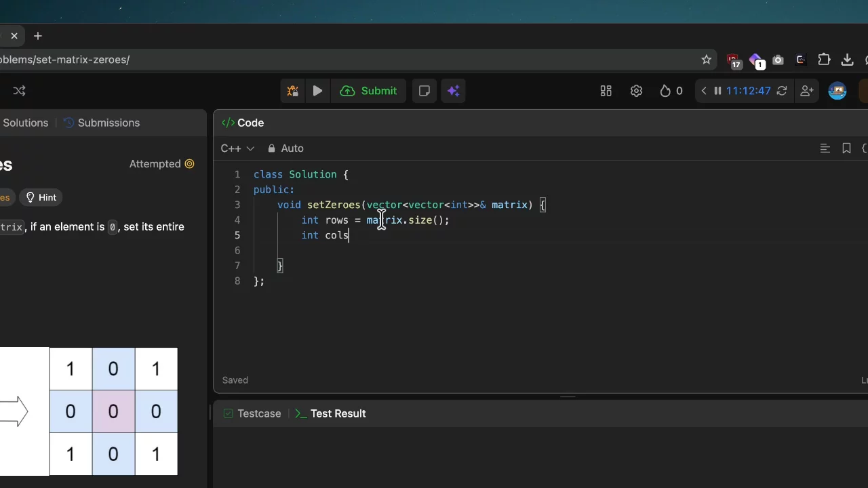This screenshot has width=868, height=488.
Task: Click the shuffle random problem icon
Action: click(x=19, y=91)
